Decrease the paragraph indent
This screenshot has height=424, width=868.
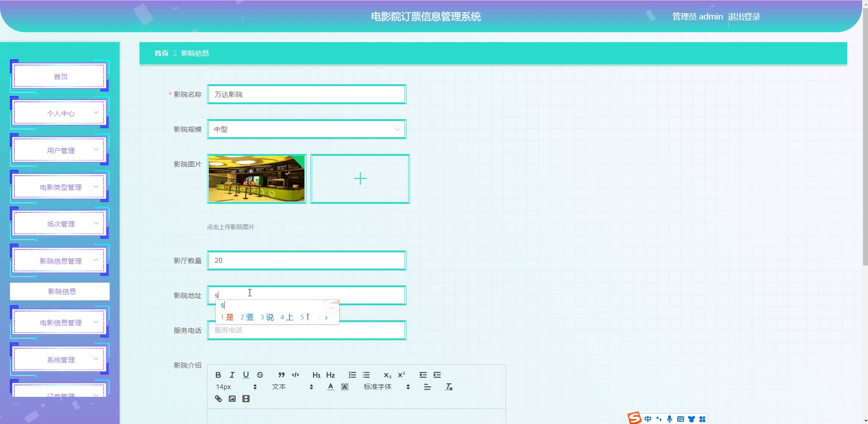pos(423,375)
